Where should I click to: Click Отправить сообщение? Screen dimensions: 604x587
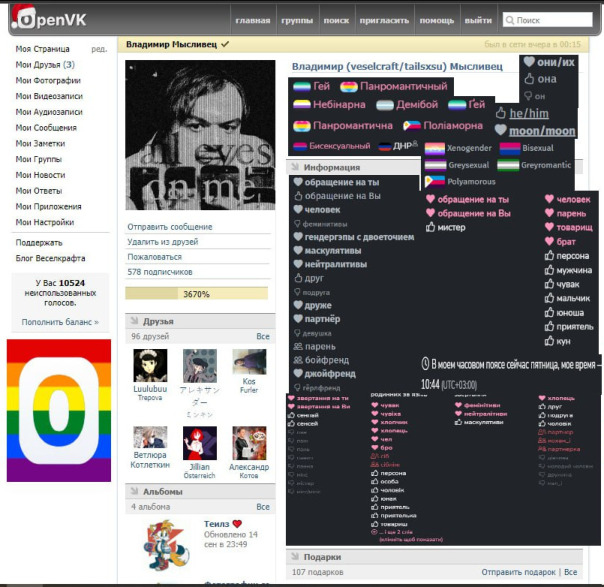click(x=170, y=227)
